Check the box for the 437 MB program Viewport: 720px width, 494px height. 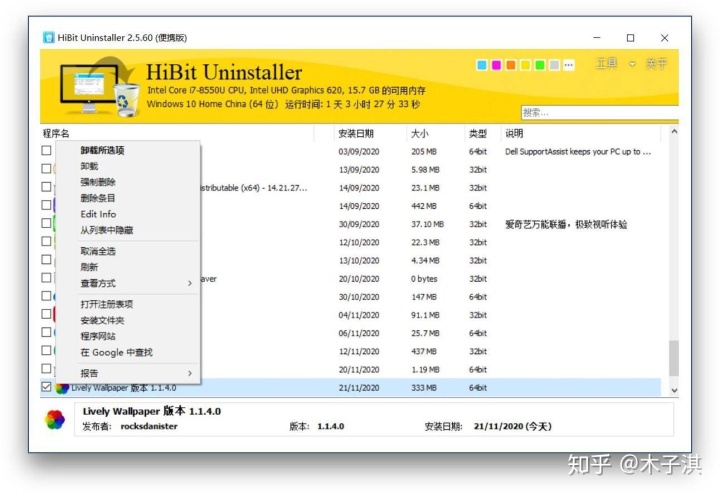point(46,351)
